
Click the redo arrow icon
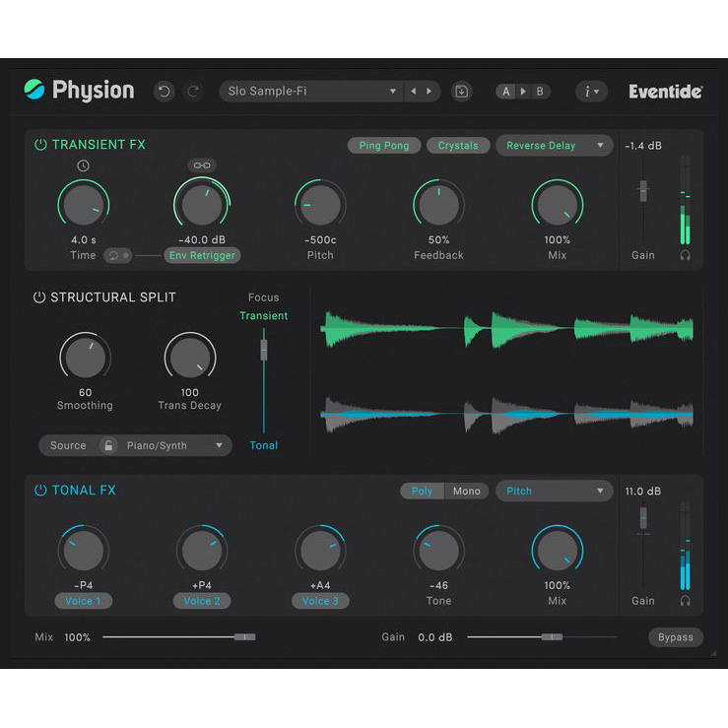(193, 91)
